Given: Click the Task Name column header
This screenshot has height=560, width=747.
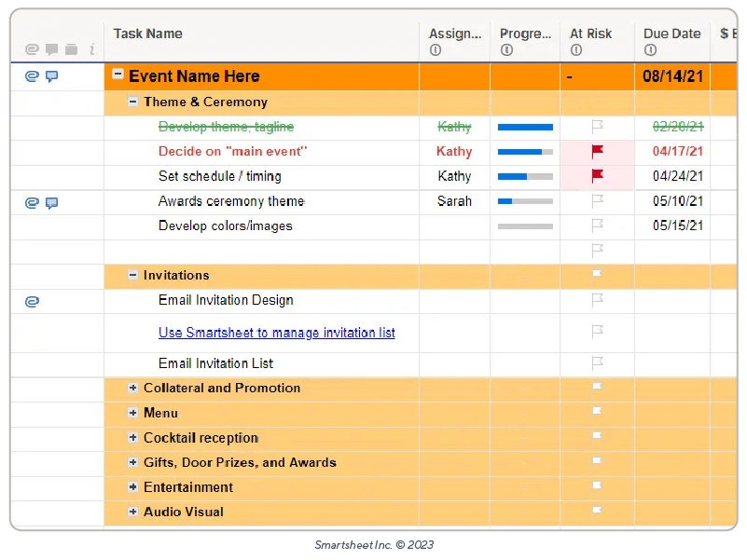Looking at the screenshot, I should tap(148, 34).
